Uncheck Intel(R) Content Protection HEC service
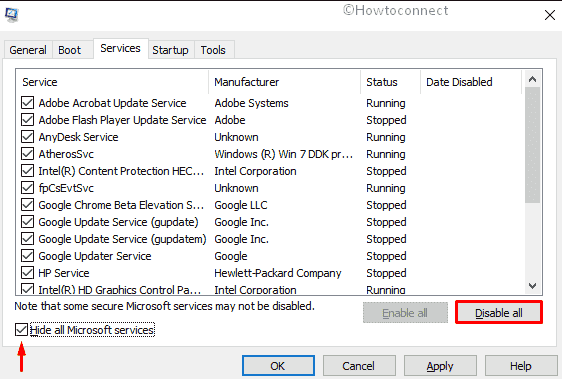This screenshot has height=379, width=562. 28,171
